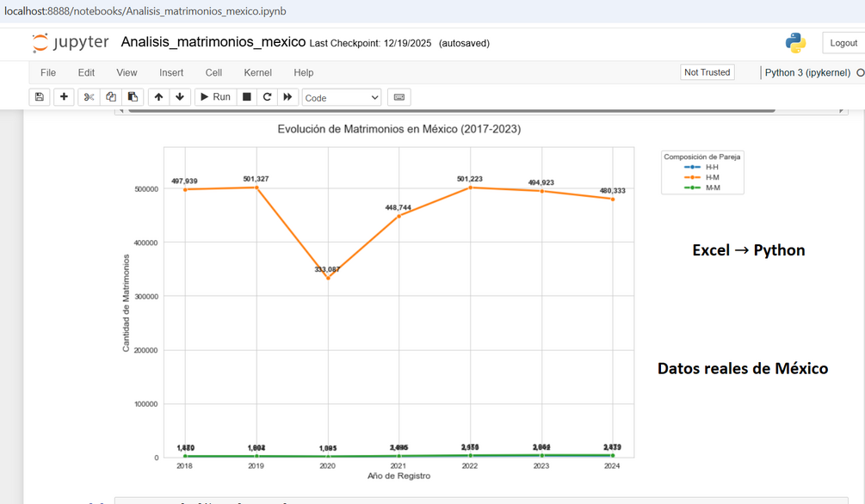865x504 pixels.
Task: Click the Not Trusted notebook button
Action: pyautogui.click(x=707, y=72)
